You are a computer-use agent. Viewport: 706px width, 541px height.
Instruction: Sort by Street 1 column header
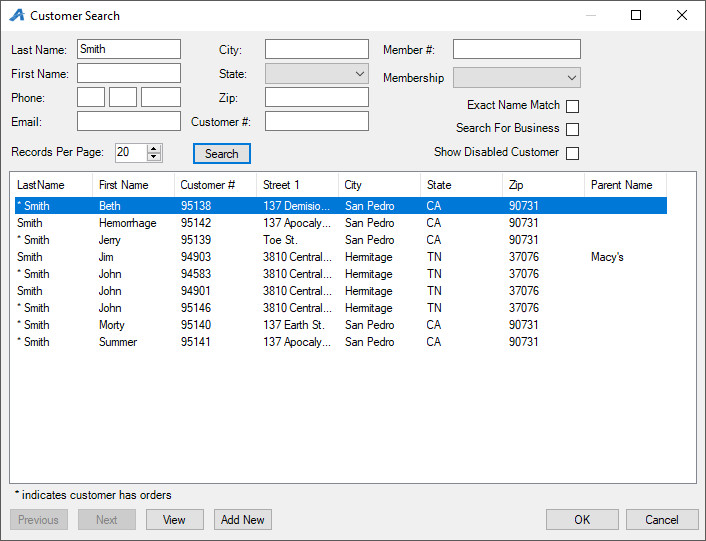click(x=297, y=185)
